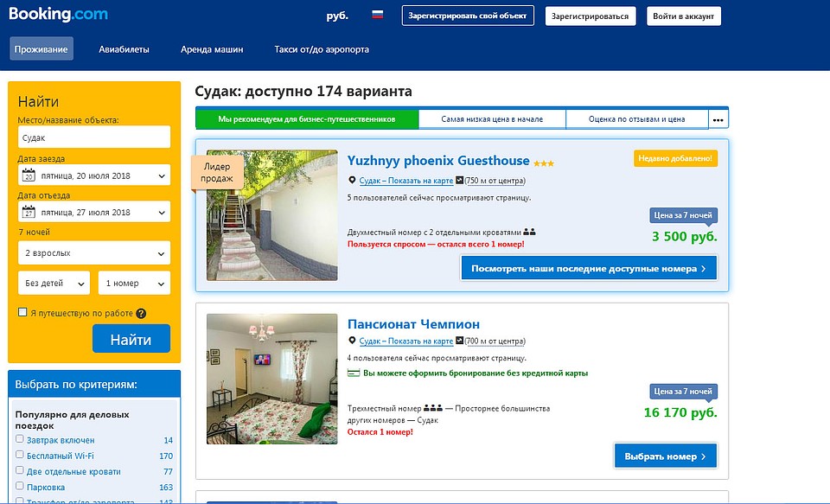Click 'Судак – Показать на карте' for Yuzhnyy phoenix
830x504 pixels.
[406, 181]
